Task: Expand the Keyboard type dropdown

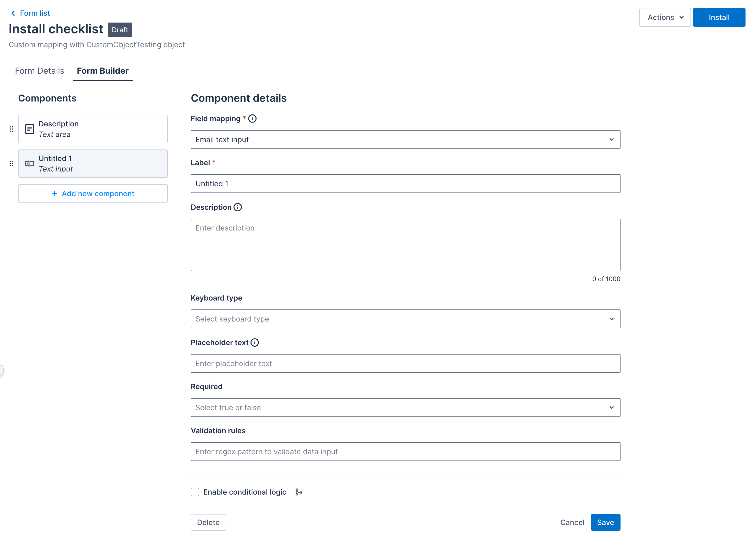Action: (x=405, y=319)
